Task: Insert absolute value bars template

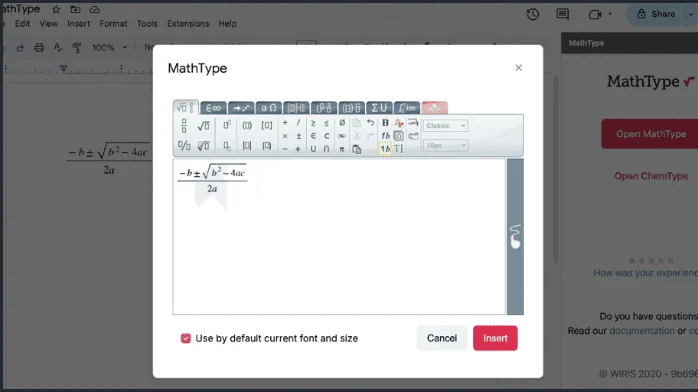Action: [x=247, y=145]
